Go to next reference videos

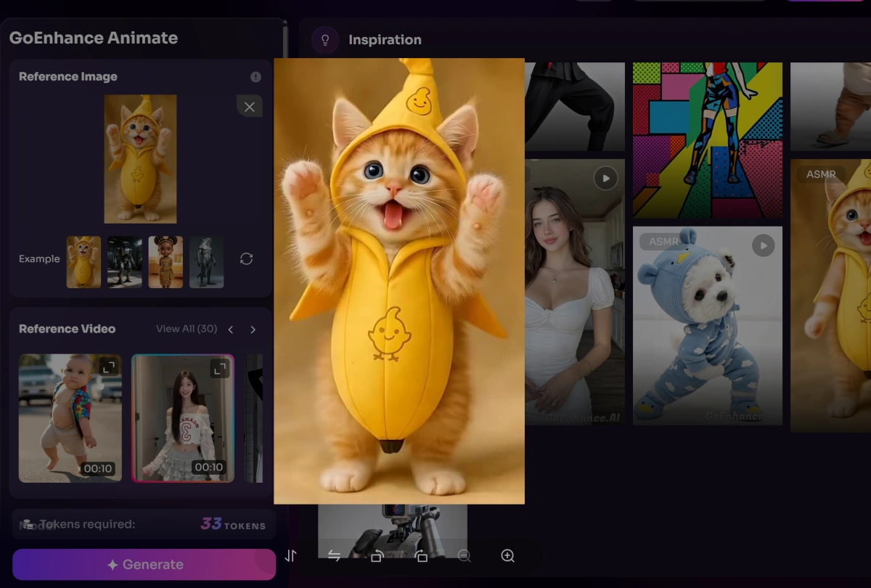coord(253,330)
